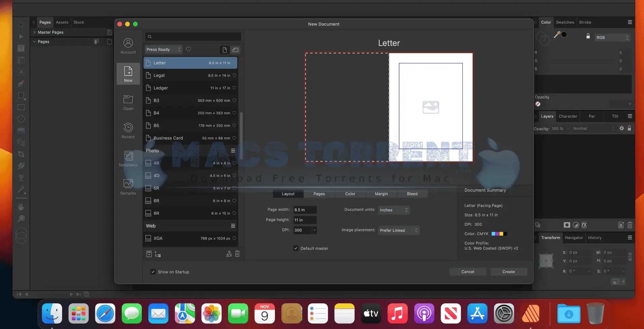Open the Templates section
Viewport: 644px width, 329px height.
pos(128,159)
